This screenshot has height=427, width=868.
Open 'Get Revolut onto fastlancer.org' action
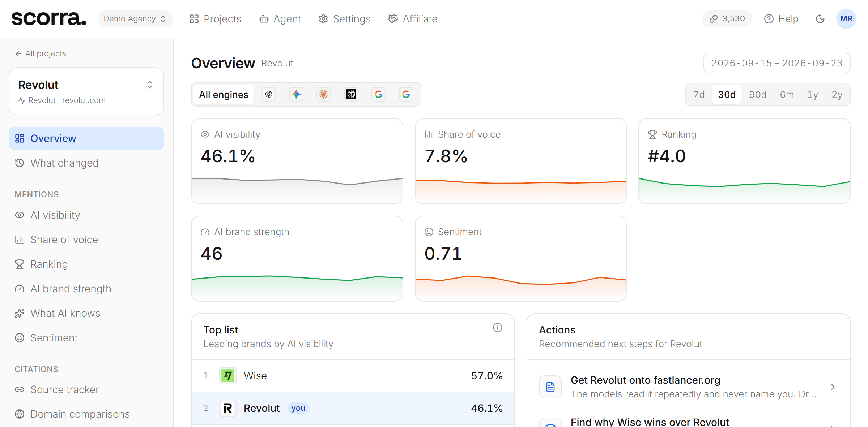pos(688,387)
